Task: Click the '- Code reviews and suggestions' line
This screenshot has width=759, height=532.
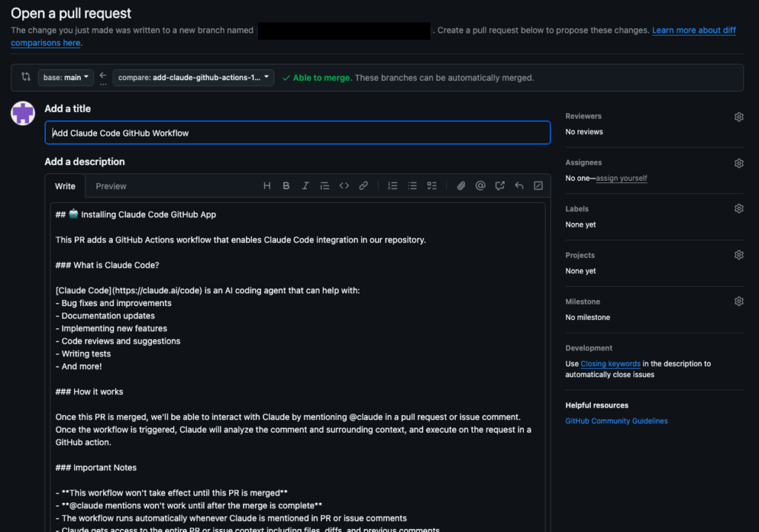Action: click(x=118, y=342)
